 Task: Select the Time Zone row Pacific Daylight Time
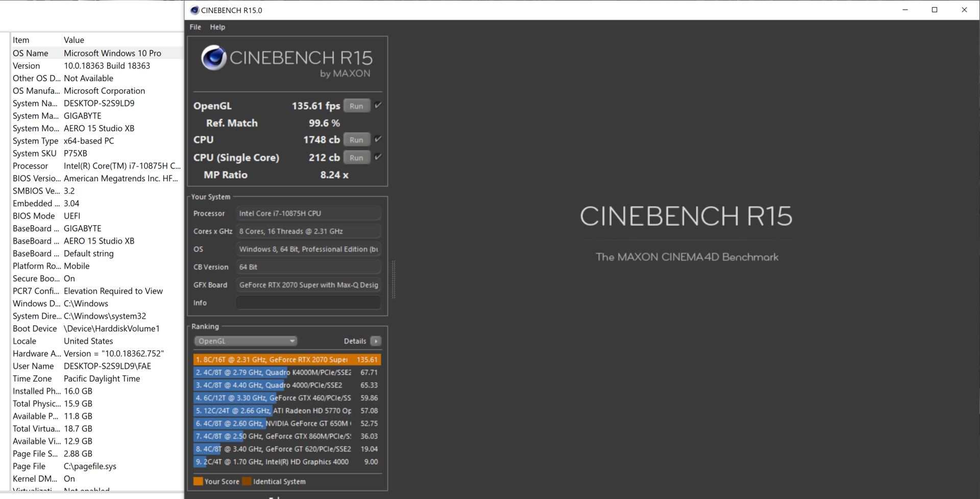pyautogui.click(x=97, y=378)
